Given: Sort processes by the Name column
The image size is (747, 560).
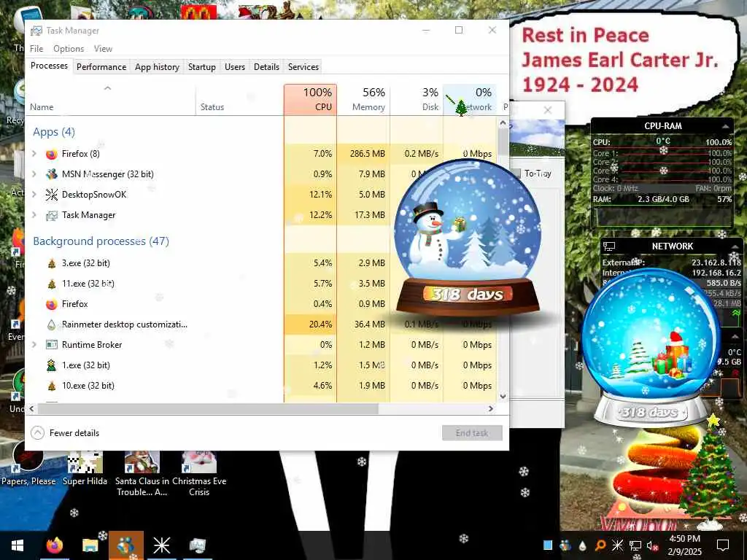Looking at the screenshot, I should pyautogui.click(x=110, y=99).
